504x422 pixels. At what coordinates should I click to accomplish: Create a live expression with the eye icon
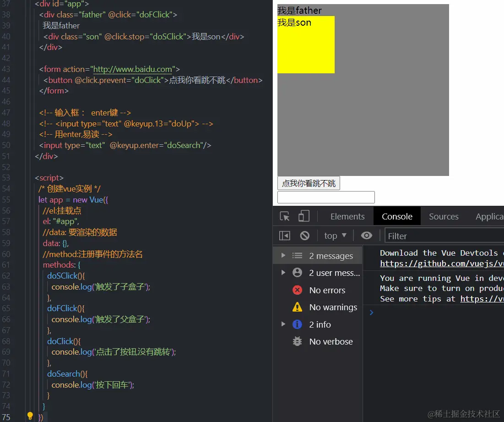coord(366,236)
